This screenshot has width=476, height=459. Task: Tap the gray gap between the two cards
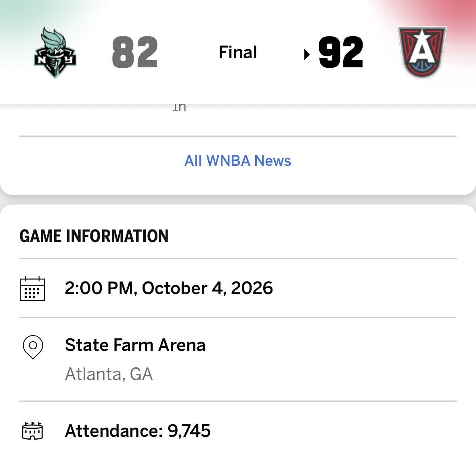[238, 200]
